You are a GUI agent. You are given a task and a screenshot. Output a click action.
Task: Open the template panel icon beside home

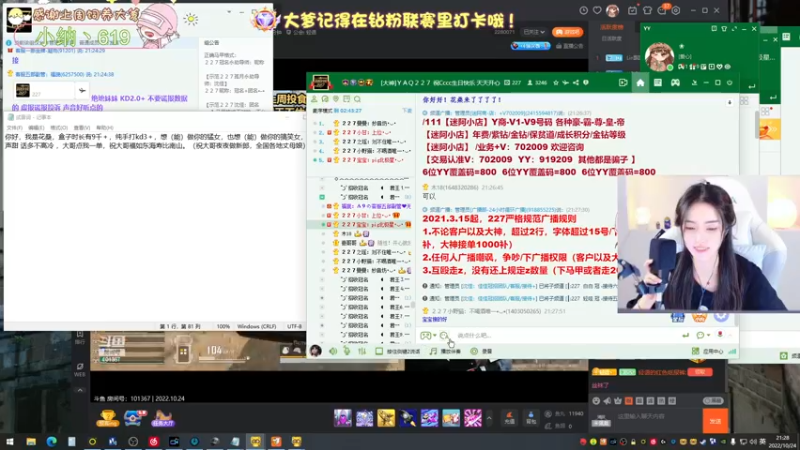click(x=658, y=83)
